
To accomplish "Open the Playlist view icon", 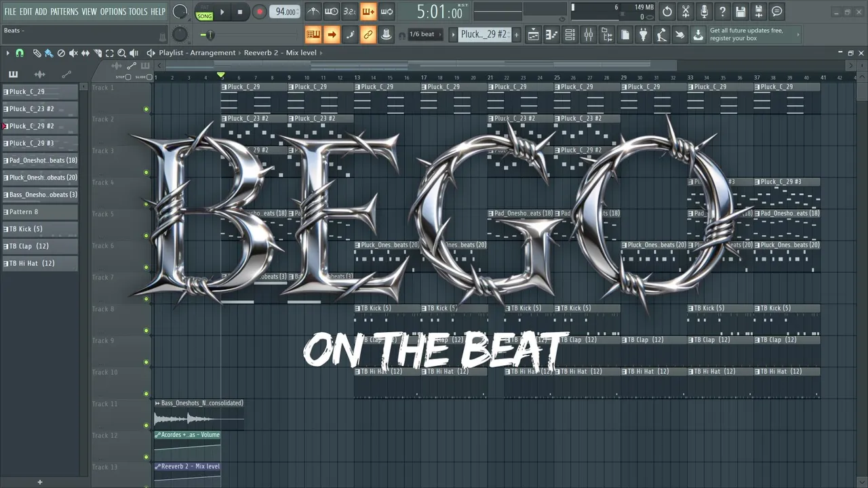I will click(534, 35).
